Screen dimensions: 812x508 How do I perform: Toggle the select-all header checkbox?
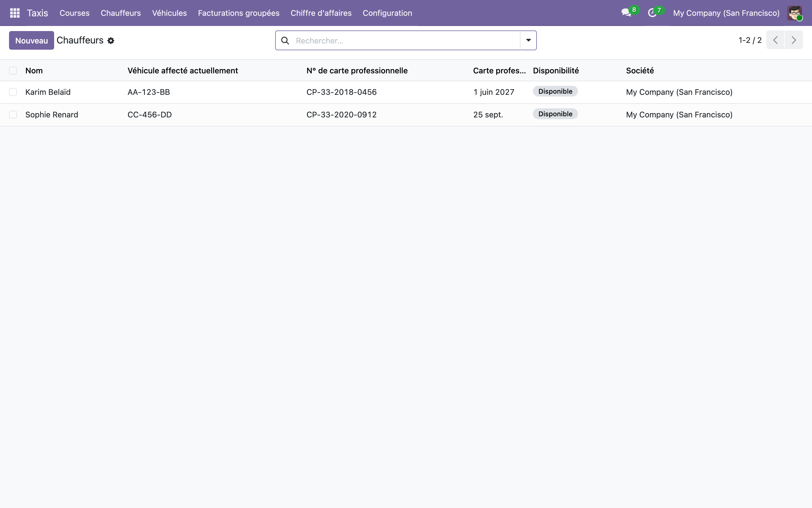pyautogui.click(x=13, y=71)
